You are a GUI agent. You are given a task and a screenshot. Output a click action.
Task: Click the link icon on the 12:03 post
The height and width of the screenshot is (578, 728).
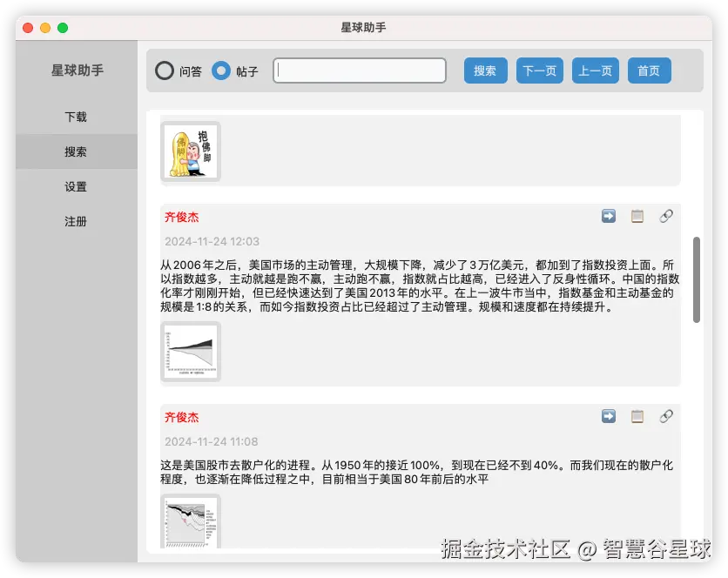pyautogui.click(x=666, y=216)
